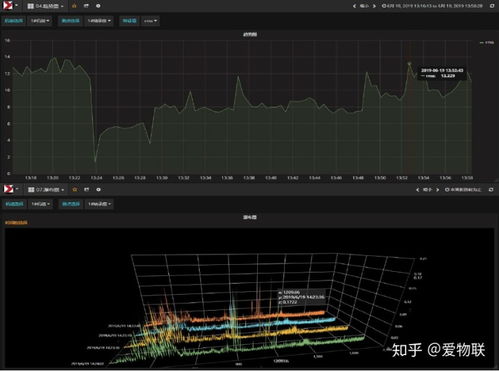Expand first variable dropdown in bottom dashboard
Screen dimensions: 499x371
click(40, 204)
